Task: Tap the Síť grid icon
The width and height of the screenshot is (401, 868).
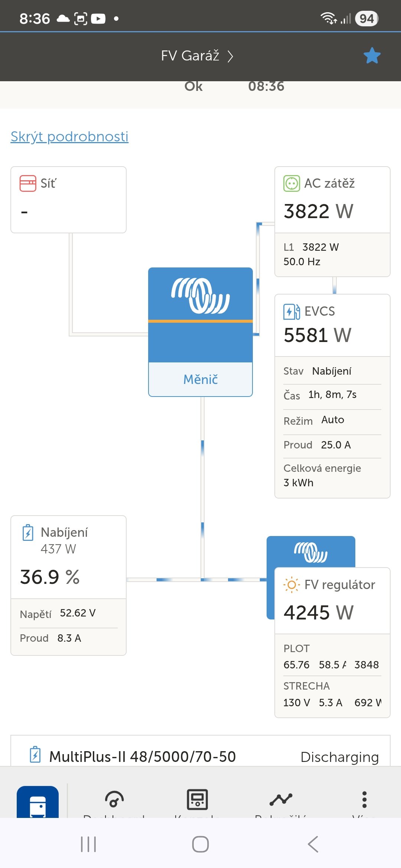Action: click(x=28, y=183)
